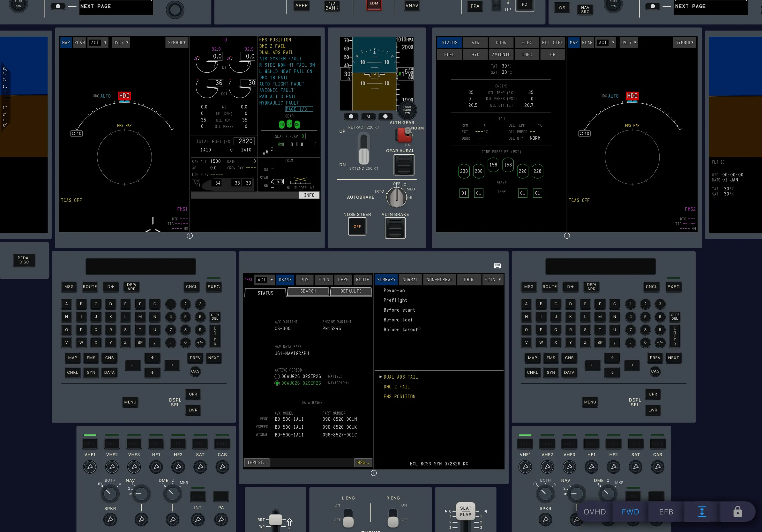This screenshot has height=532, width=762.
Task: Click HF1 volume knob on right audio panel
Action: 591,467
